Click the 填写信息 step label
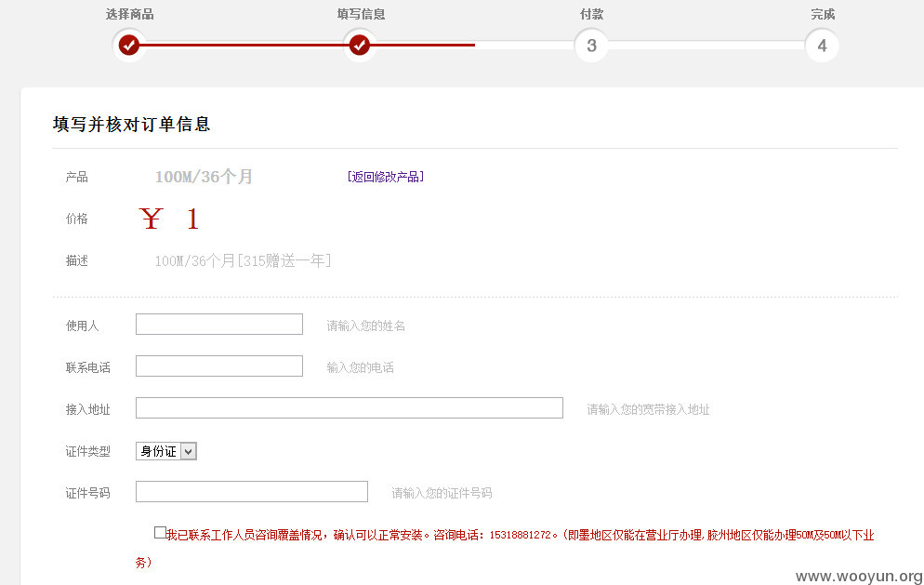Viewport: 924px width, 585px height. 361,14
